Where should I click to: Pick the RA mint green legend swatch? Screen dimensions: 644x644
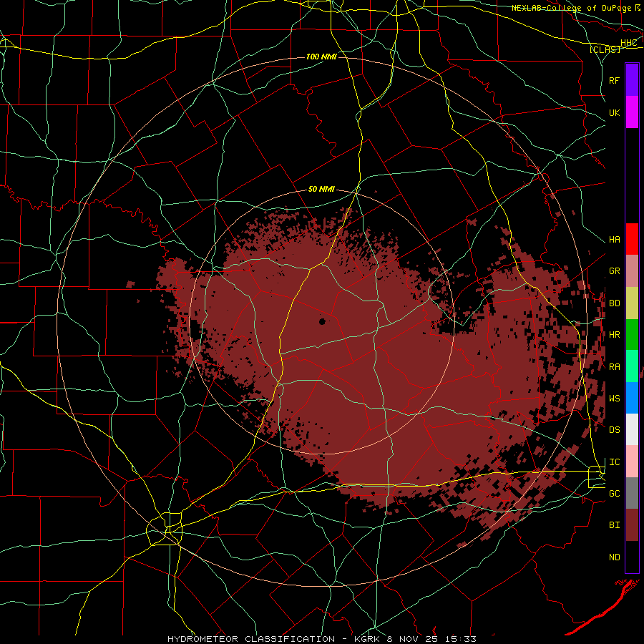point(632,366)
